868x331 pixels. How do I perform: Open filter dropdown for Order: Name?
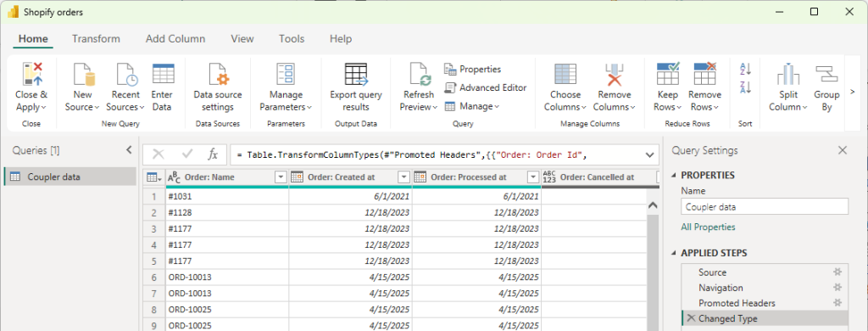[281, 177]
